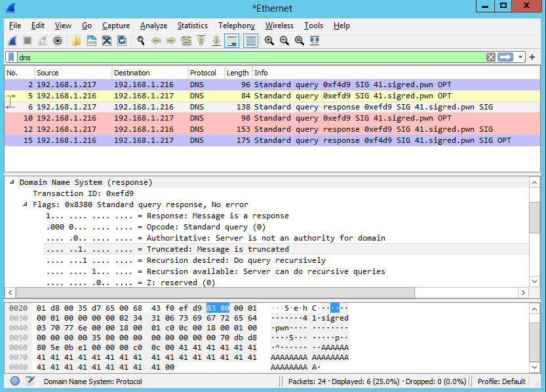Image resolution: width=546 pixels, height=392 pixels.
Task: Stop the running capture
Action: coord(28,41)
